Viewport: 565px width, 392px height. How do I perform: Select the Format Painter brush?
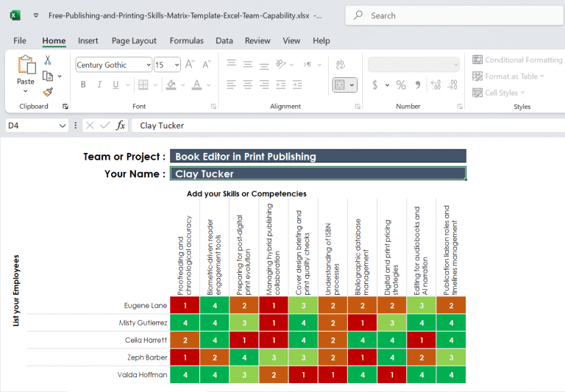click(x=48, y=92)
